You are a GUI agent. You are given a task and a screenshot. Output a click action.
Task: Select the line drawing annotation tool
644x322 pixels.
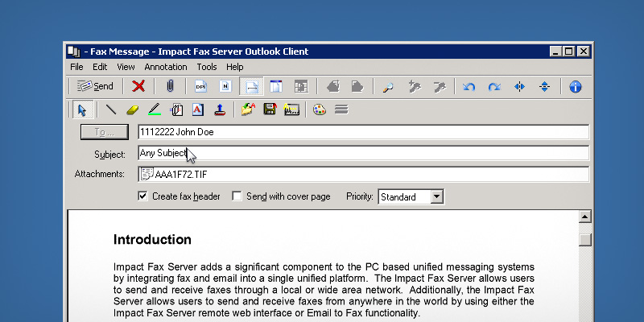click(x=111, y=109)
